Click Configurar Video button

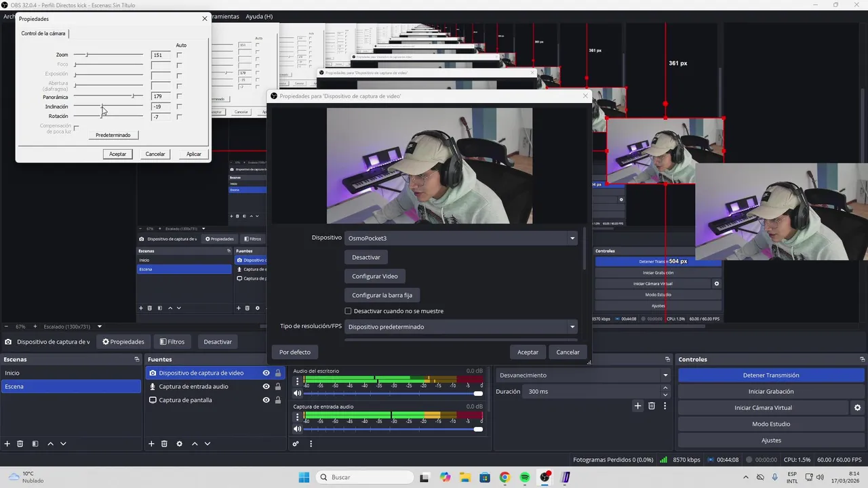(375, 276)
